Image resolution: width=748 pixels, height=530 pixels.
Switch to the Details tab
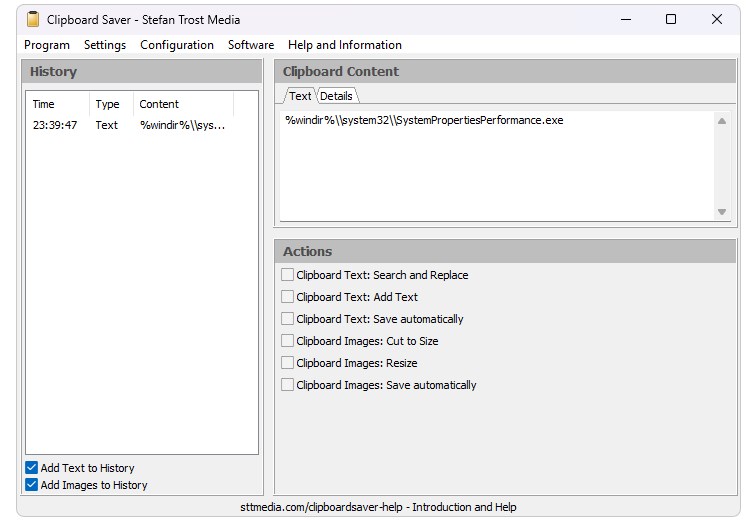click(336, 96)
